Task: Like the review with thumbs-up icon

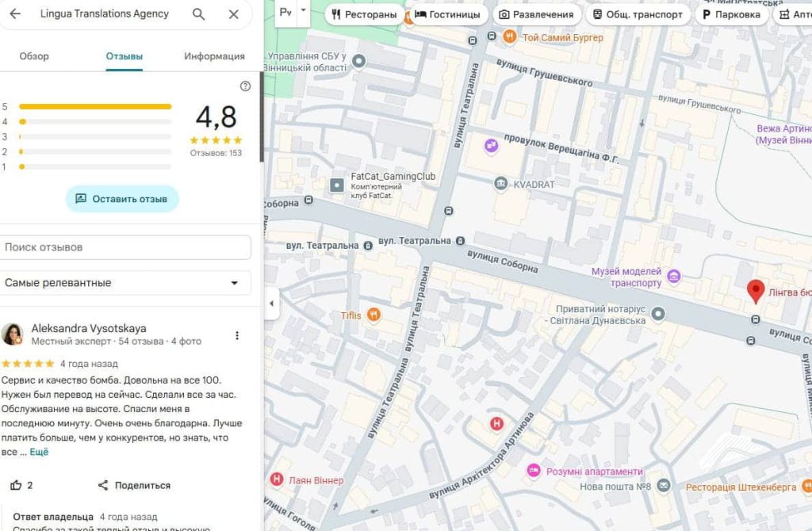Action: [x=16, y=485]
